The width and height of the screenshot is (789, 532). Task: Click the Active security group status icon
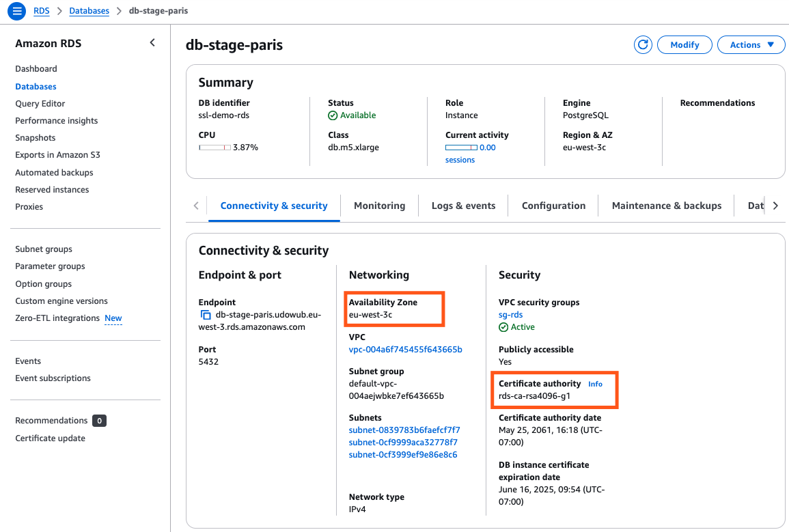tap(503, 327)
